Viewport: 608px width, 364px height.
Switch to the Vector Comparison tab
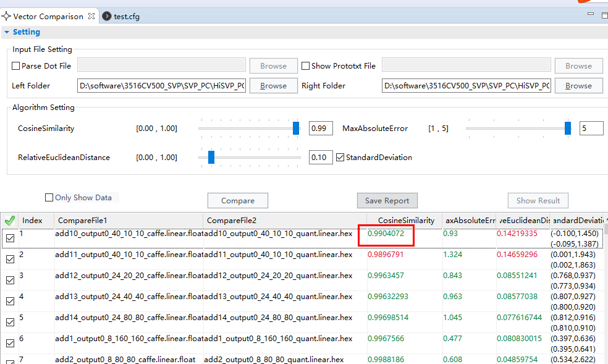click(x=48, y=16)
